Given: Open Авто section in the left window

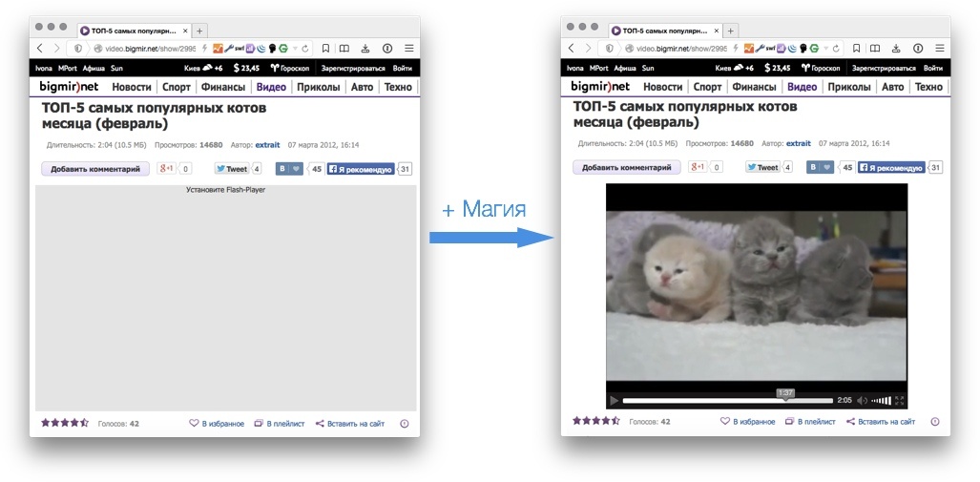Looking at the screenshot, I should click(x=362, y=87).
